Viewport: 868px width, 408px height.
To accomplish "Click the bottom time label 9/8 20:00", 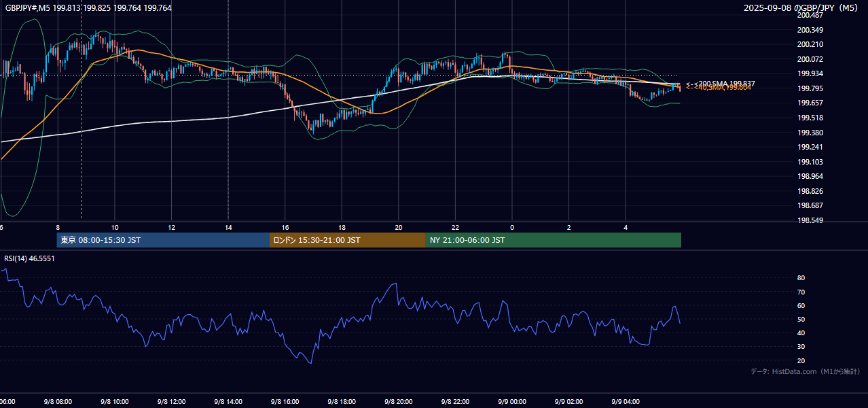I will (x=399, y=401).
